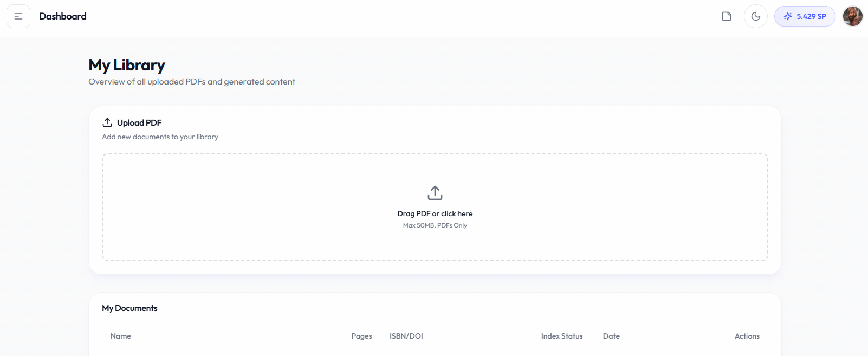Switch to dark mode with moon icon

pos(756,16)
